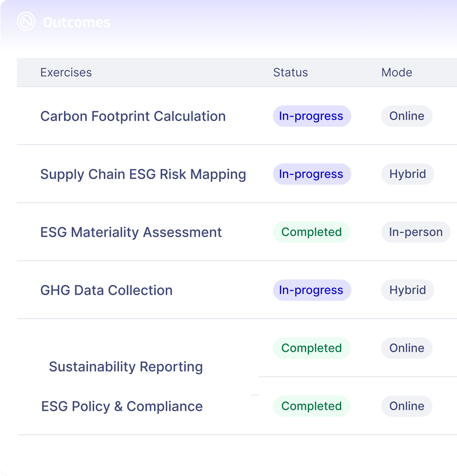Open GHG Data Collection exercise
Image resolution: width=457 pixels, height=476 pixels.
tap(107, 290)
